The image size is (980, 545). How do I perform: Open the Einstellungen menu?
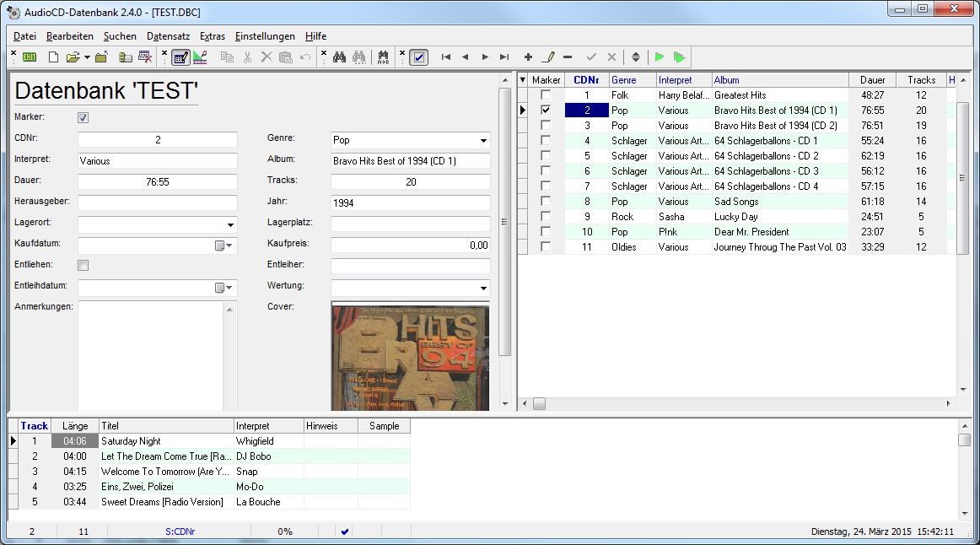point(265,36)
